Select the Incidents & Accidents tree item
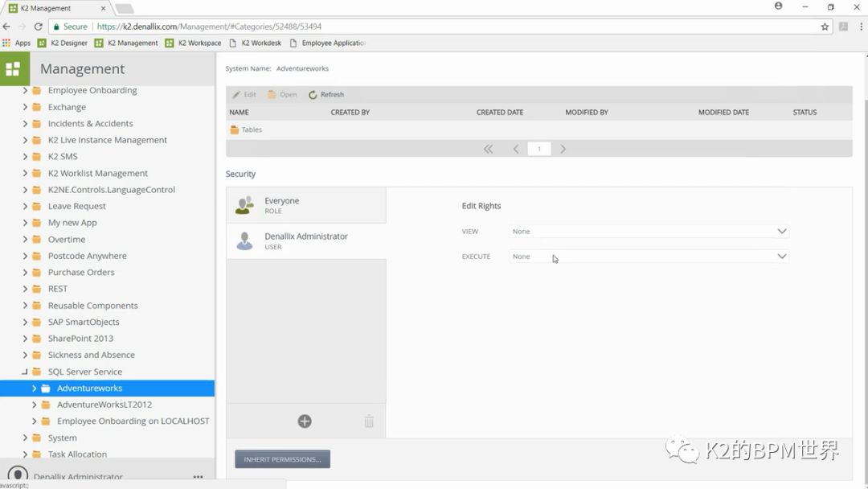Viewport: 868px width, 489px height. point(90,124)
